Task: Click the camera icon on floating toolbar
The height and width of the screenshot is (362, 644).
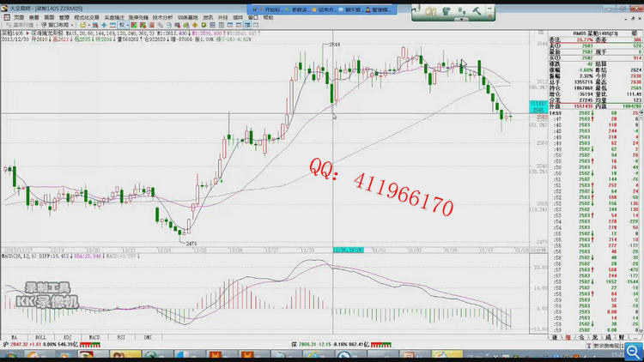Action: [x=430, y=11]
